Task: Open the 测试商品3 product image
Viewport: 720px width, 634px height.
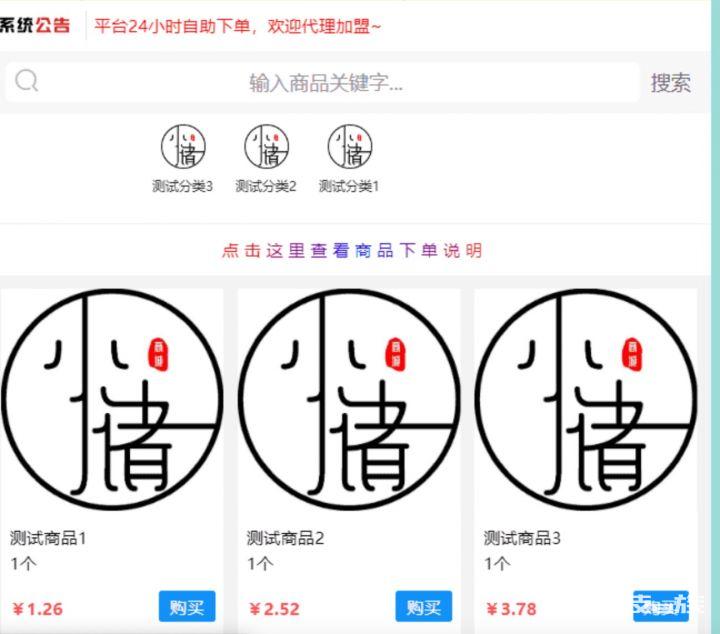Action: coord(586,399)
